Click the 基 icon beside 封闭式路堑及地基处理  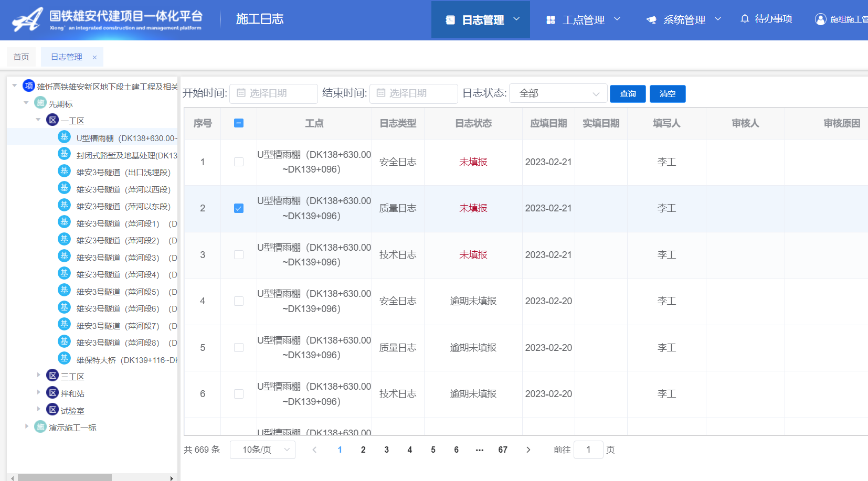click(64, 154)
